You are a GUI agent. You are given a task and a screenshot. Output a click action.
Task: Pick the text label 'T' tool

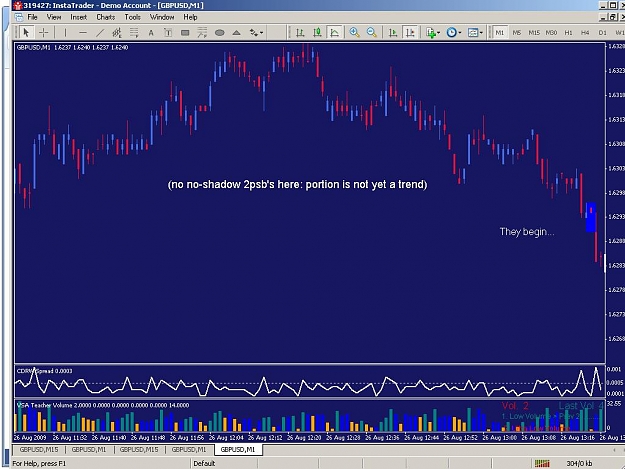[x=168, y=33]
